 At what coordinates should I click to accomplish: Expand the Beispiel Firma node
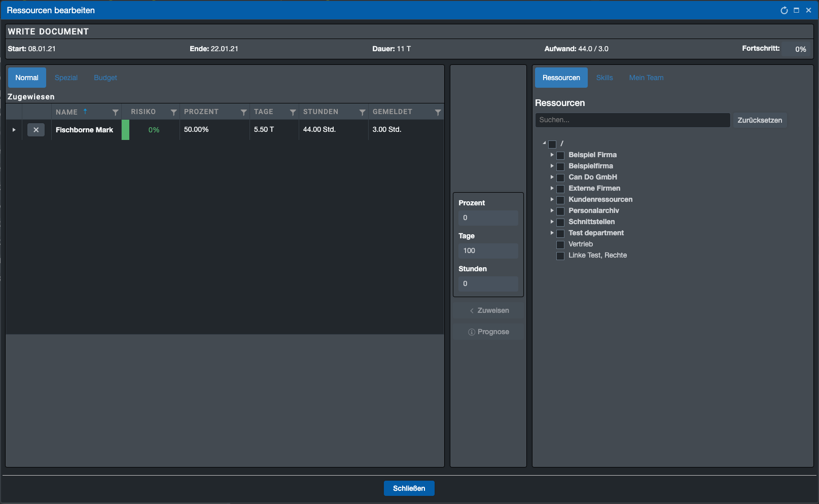552,155
